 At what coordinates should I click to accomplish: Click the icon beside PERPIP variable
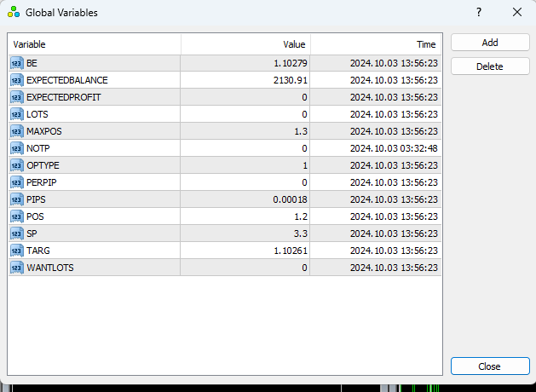(x=17, y=182)
